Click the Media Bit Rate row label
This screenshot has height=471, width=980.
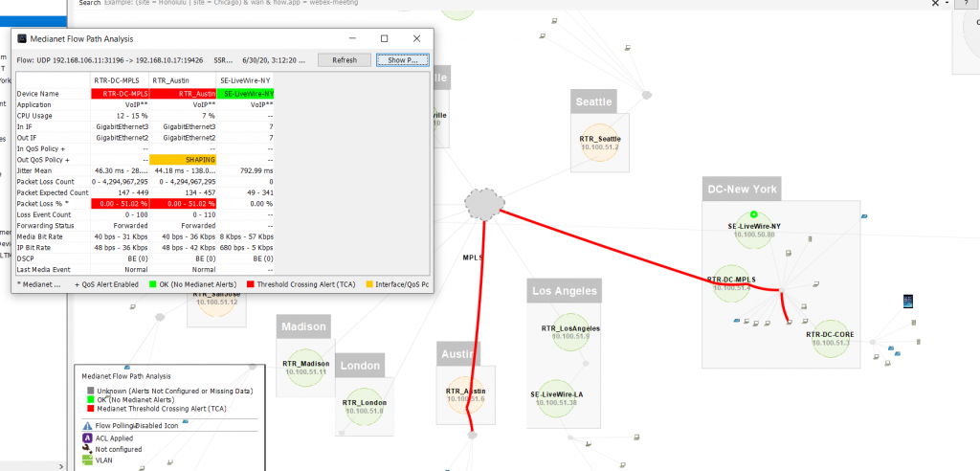pos(40,236)
